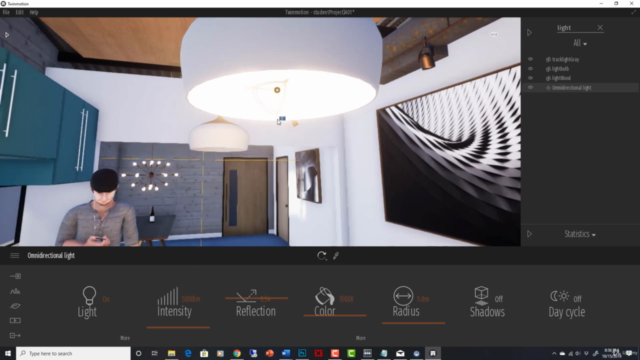This screenshot has height=360, width=640.
Task: Open Cortana circle in taskbar
Action: pos(138,353)
